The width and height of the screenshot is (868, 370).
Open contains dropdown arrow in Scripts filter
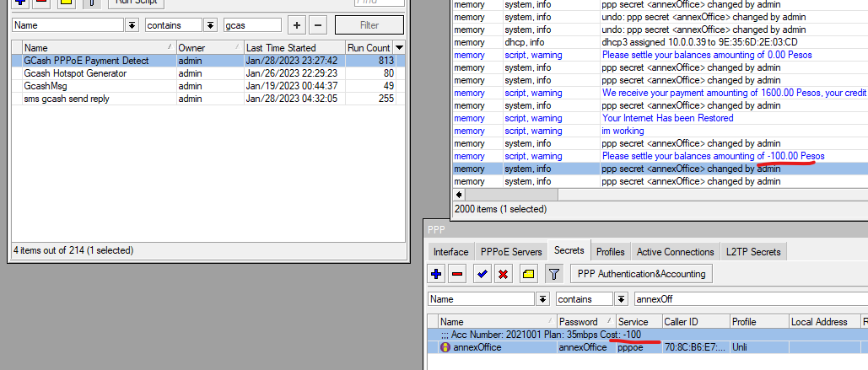tap(210, 25)
